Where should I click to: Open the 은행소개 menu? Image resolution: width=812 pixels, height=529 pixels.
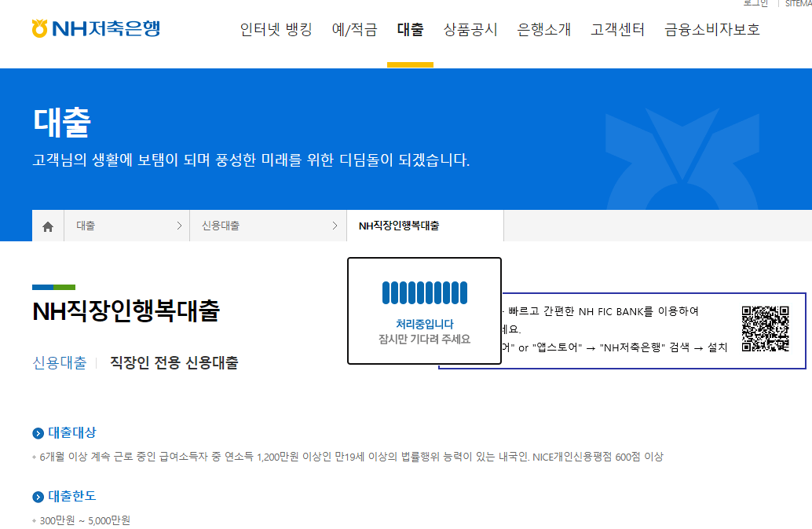coord(544,30)
